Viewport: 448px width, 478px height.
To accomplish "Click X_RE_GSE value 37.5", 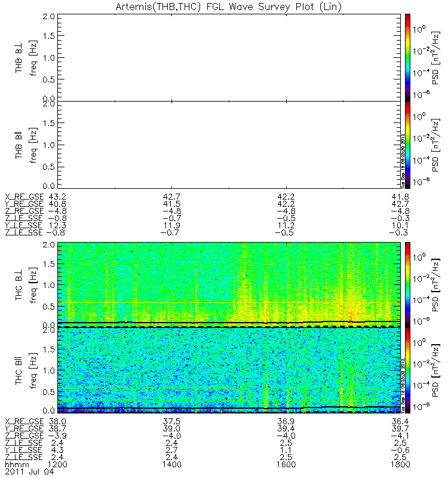I will coord(172,422).
